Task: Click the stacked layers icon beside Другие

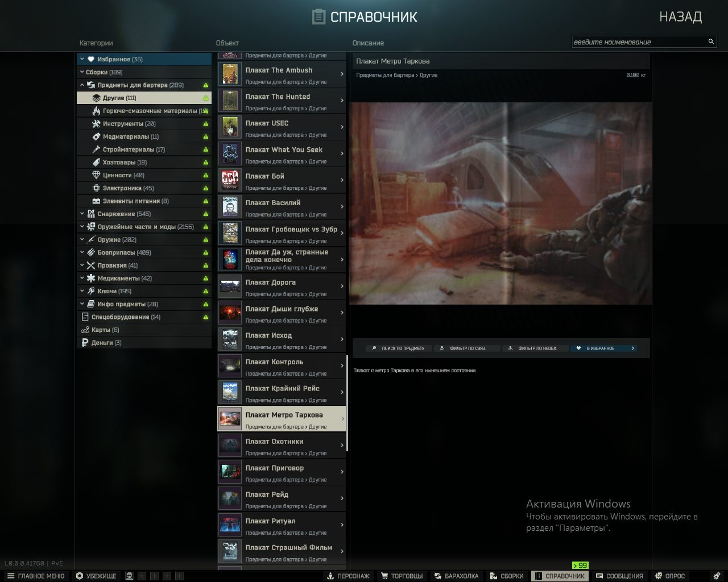Action: coord(96,98)
